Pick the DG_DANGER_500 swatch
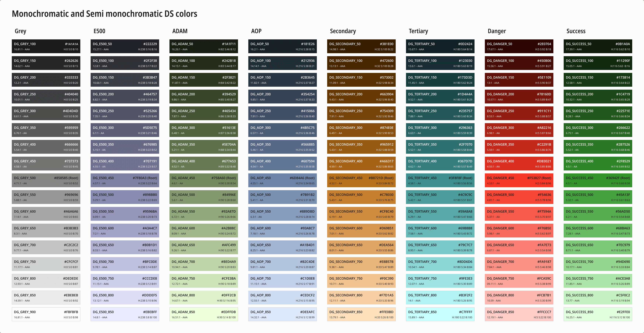644x333 pixels. tap(519, 197)
